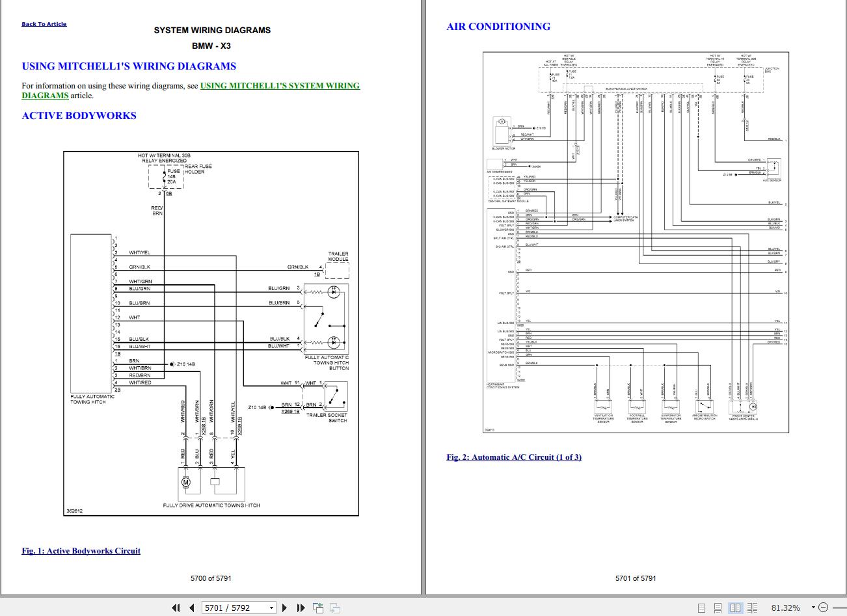Screen dimensions: 847x616
Task: Click the FULLY AUTOMATIC TOWING HITCH BUTTON label
Action: [327, 363]
